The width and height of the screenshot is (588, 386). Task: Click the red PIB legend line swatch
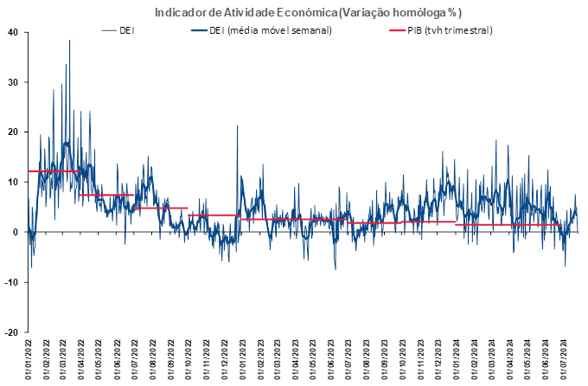[398, 30]
